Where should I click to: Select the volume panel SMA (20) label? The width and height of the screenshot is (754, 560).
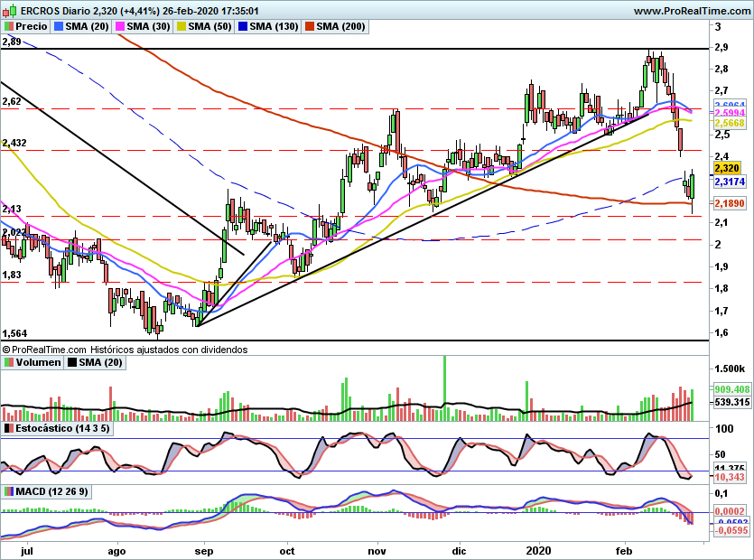click(95, 362)
